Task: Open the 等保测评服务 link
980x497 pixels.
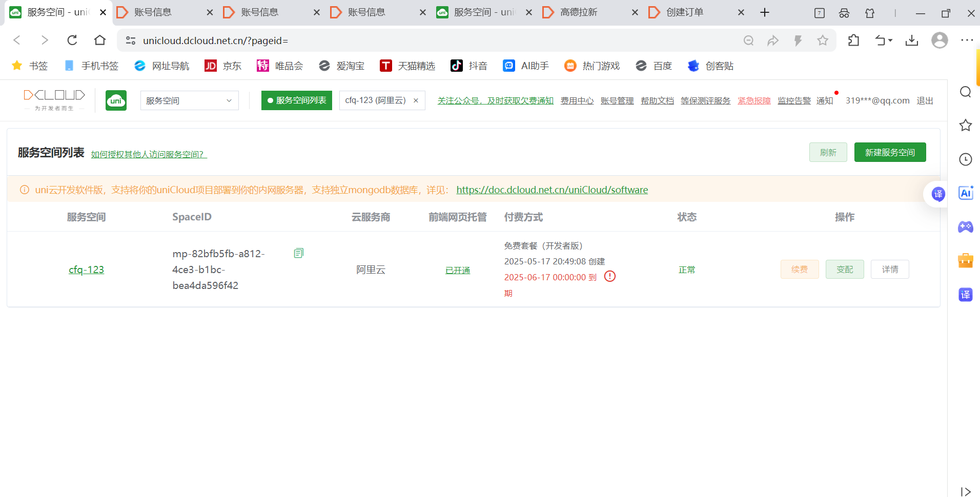Action: tap(706, 100)
